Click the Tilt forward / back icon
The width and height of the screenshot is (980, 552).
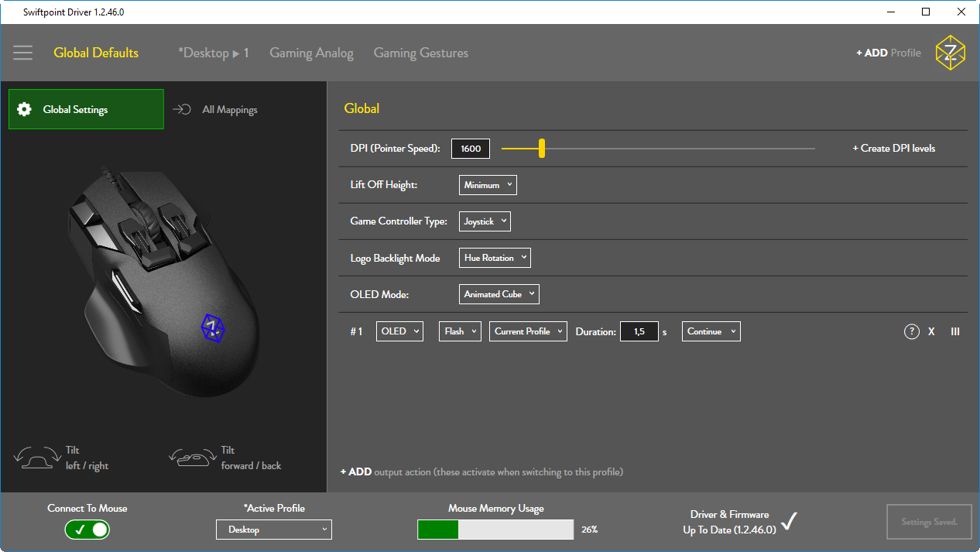[x=192, y=458]
